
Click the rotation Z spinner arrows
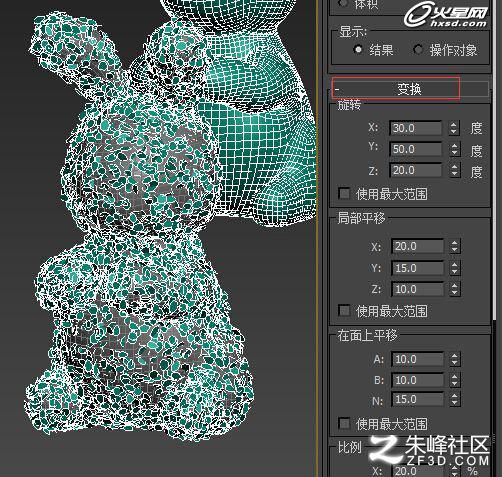[454, 171]
